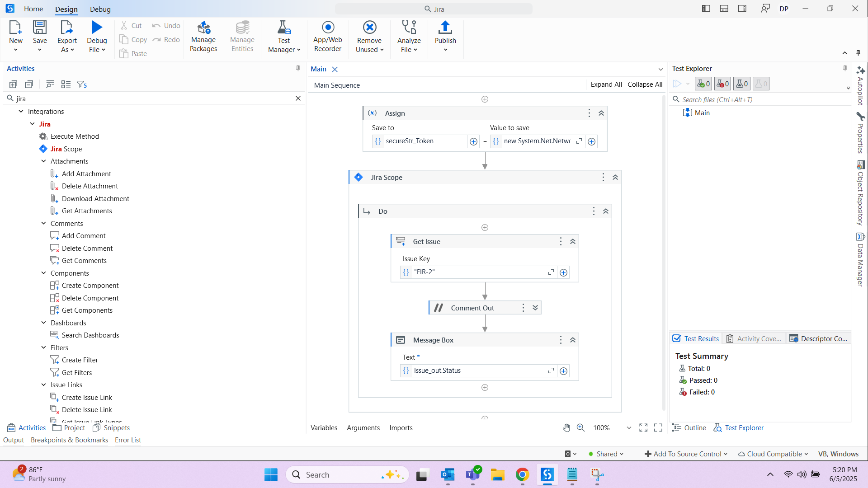
Task: Click the Save icon in ribbon
Action: click(x=40, y=28)
